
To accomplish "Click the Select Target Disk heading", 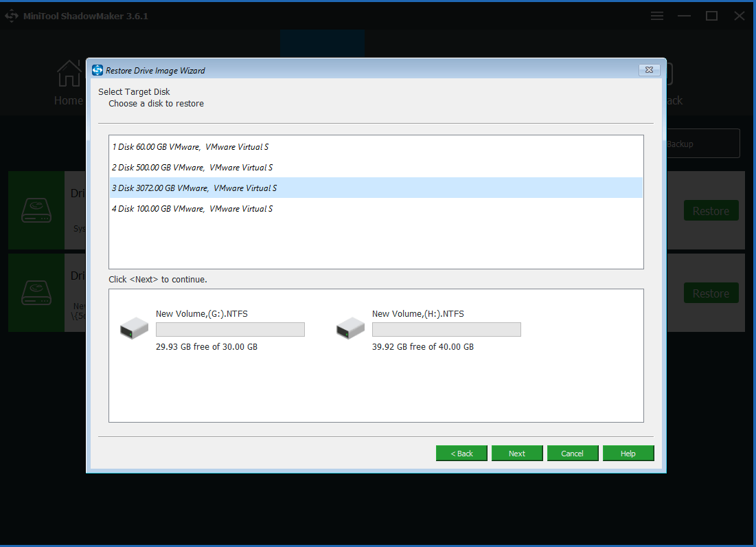I will click(134, 91).
